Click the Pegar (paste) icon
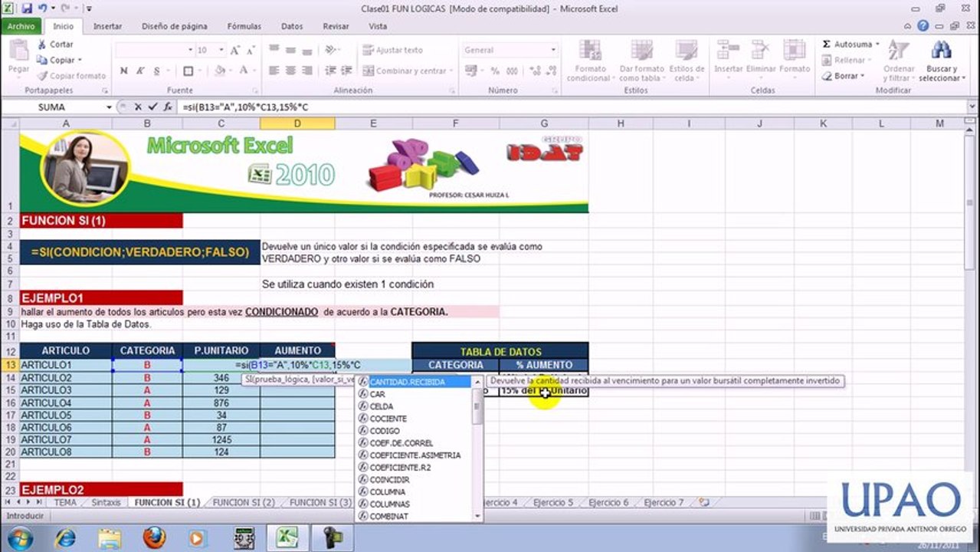980x552 pixels. pyautogui.click(x=18, y=51)
